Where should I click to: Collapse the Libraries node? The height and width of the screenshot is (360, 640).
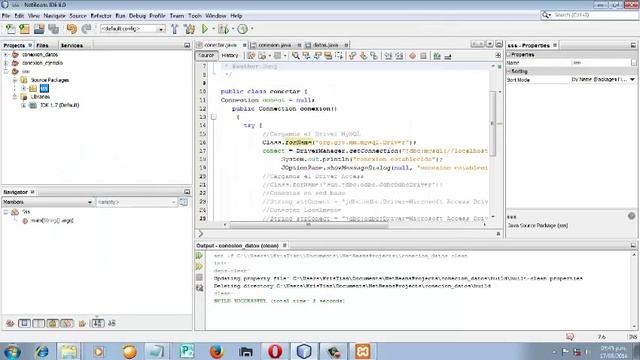[15, 97]
